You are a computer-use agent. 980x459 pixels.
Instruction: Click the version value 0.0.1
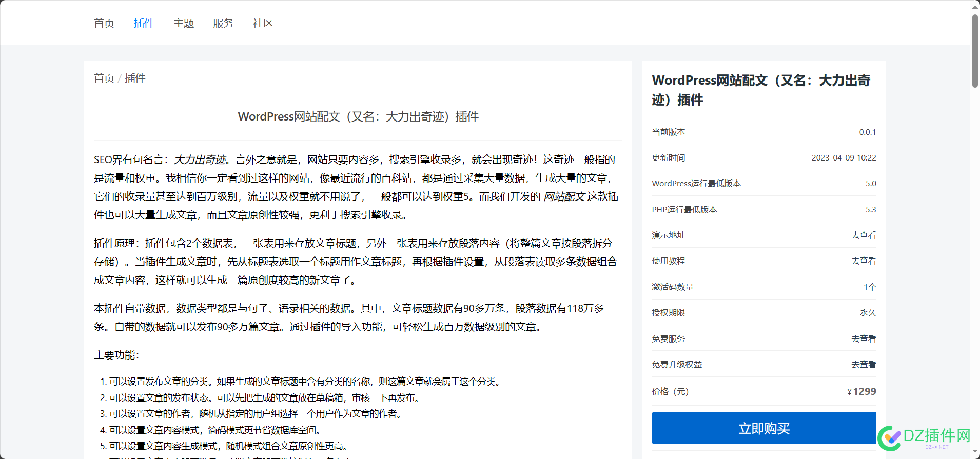coord(868,132)
